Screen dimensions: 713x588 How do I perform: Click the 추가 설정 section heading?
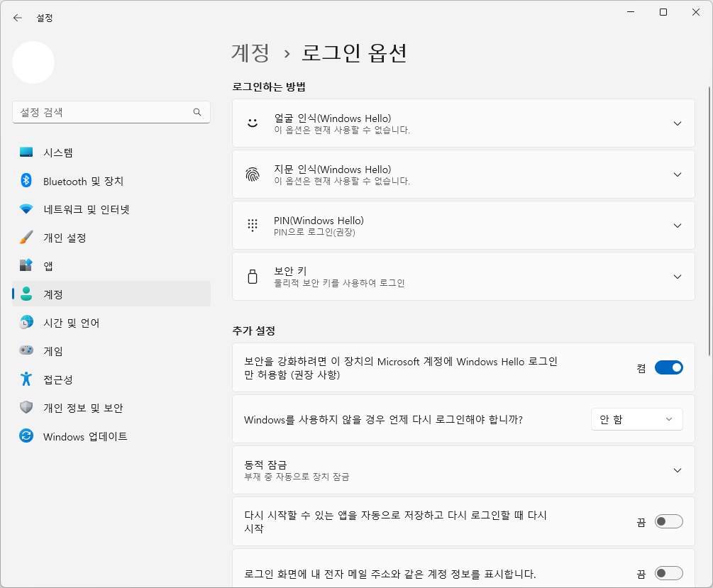coord(254,331)
